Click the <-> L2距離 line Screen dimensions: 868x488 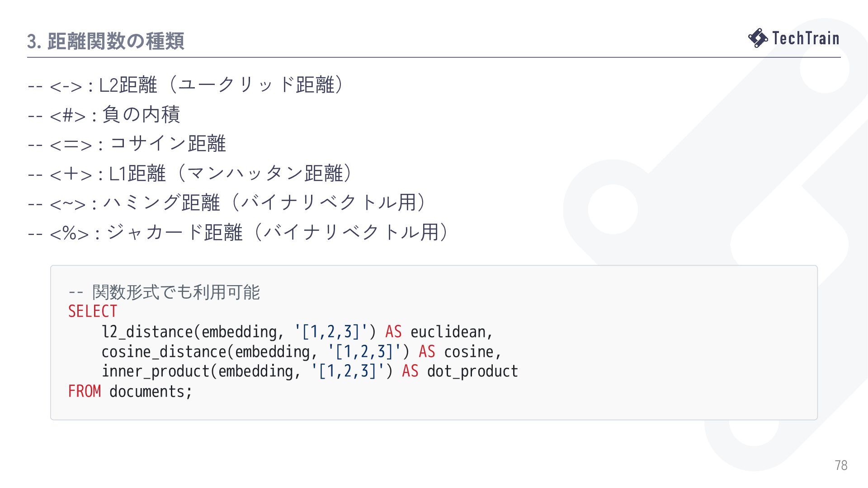pyautogui.click(x=187, y=85)
